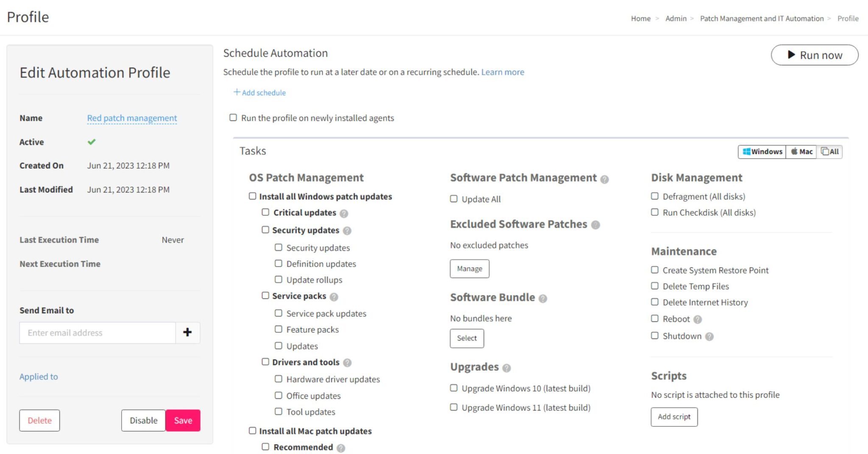The height and width of the screenshot is (454, 868).
Task: Click the plus icon to add email recipient
Action: click(187, 332)
